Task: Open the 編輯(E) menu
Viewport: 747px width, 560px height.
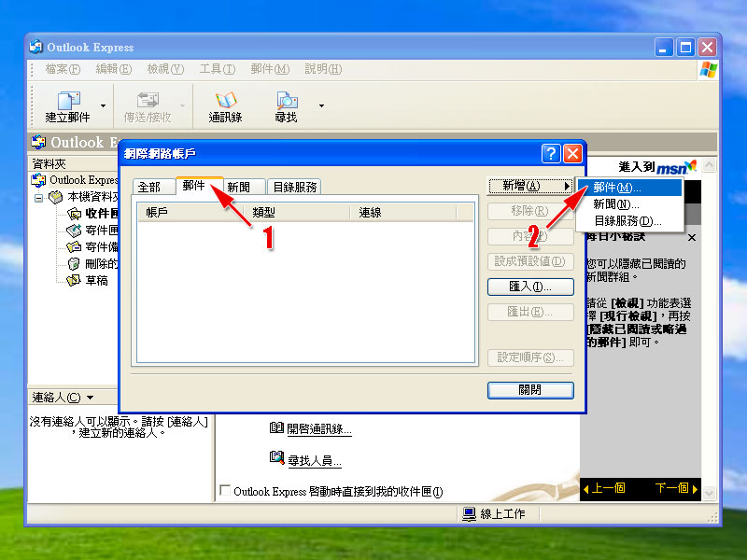Action: click(x=113, y=69)
